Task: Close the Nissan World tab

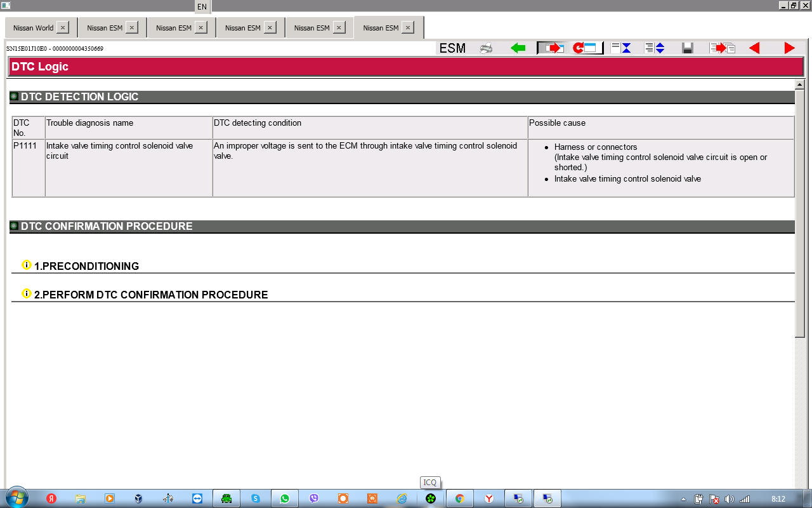Action: [x=63, y=28]
